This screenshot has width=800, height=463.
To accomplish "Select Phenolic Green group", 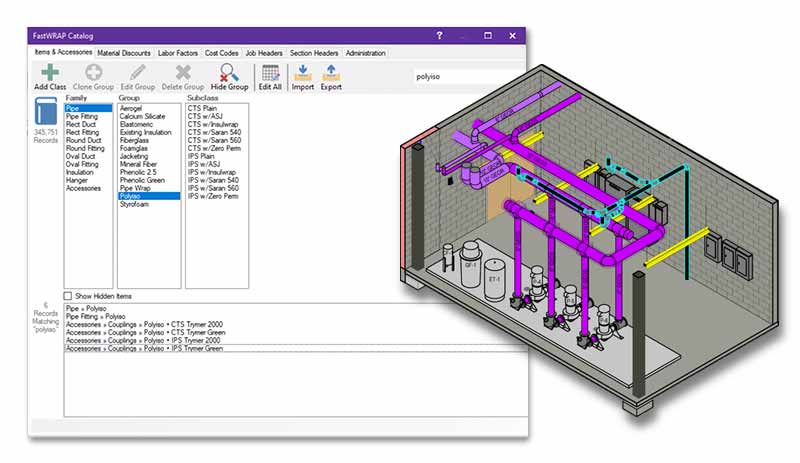I will coord(149,180).
